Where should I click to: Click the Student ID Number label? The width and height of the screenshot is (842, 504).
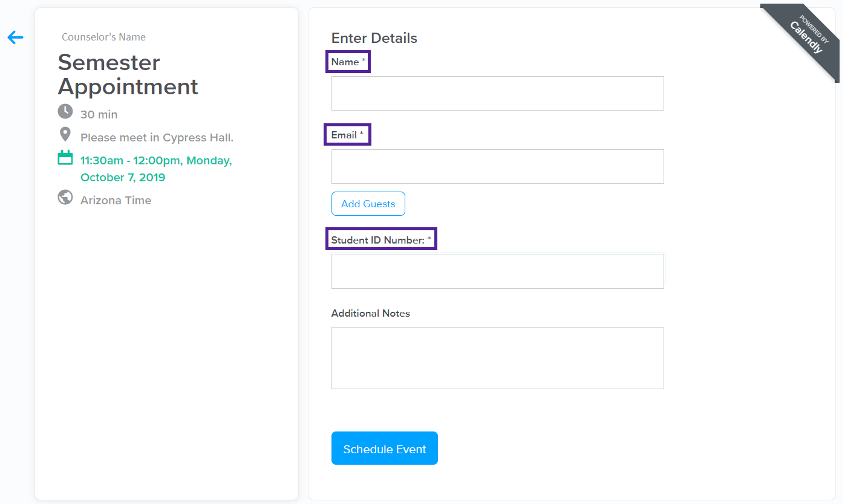click(382, 240)
